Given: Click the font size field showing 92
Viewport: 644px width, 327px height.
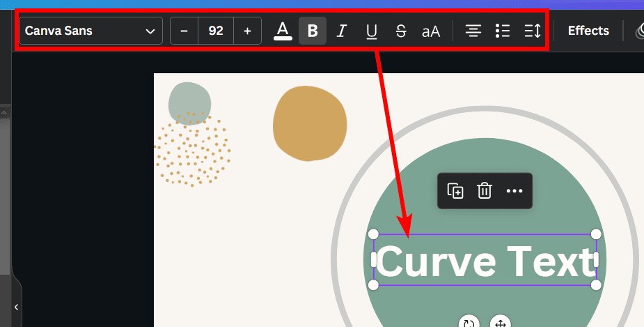Looking at the screenshot, I should click(216, 31).
